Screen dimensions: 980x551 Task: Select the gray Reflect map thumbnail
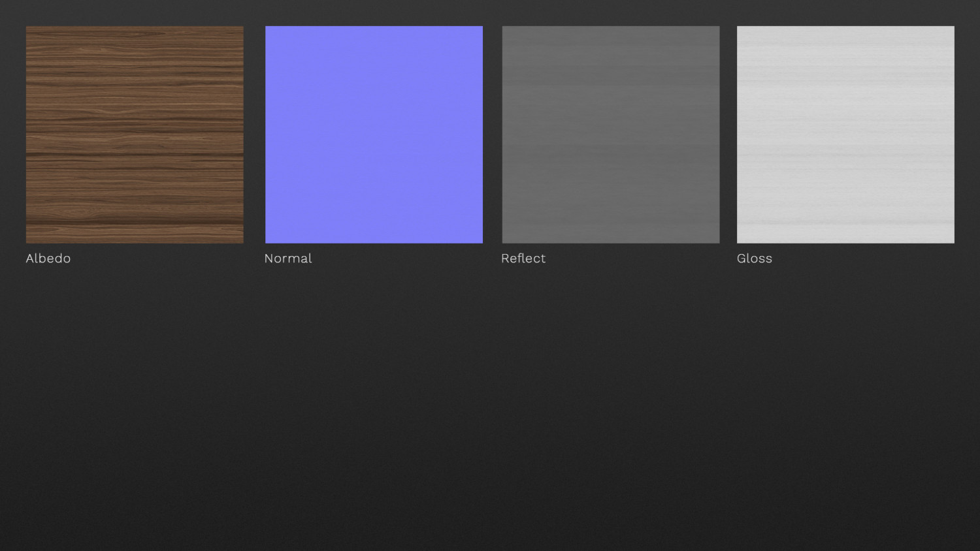click(x=611, y=134)
